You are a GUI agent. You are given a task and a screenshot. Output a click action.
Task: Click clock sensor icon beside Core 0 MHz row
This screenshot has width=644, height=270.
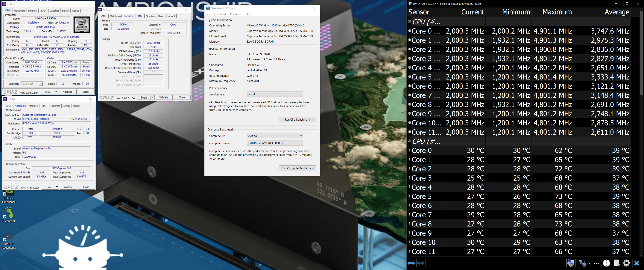click(x=409, y=31)
